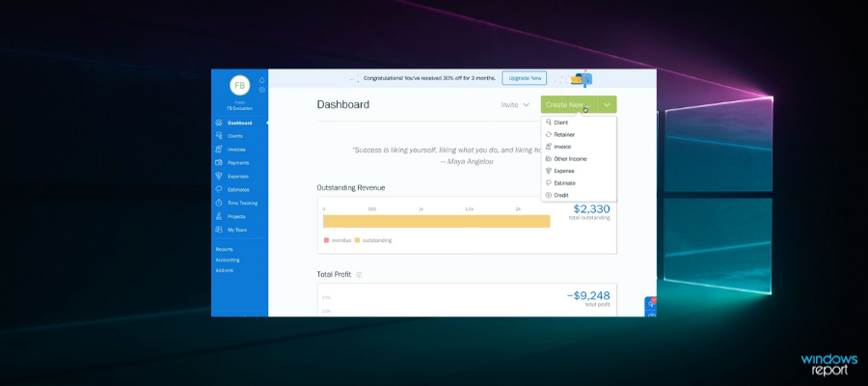Screen dimensions: 868x386
Task: Open Clients from the sidebar icon
Action: (219, 136)
